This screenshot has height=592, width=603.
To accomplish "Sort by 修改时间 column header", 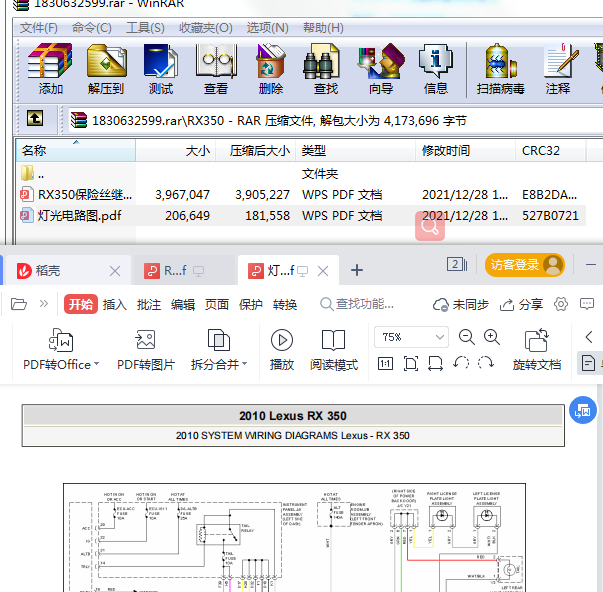I will click(x=465, y=150).
